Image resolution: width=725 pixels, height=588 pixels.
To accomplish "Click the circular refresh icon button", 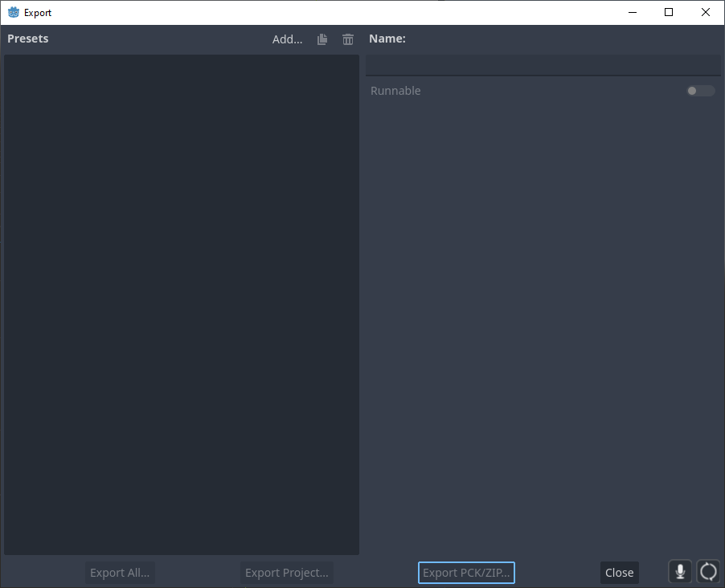I will coord(708,572).
